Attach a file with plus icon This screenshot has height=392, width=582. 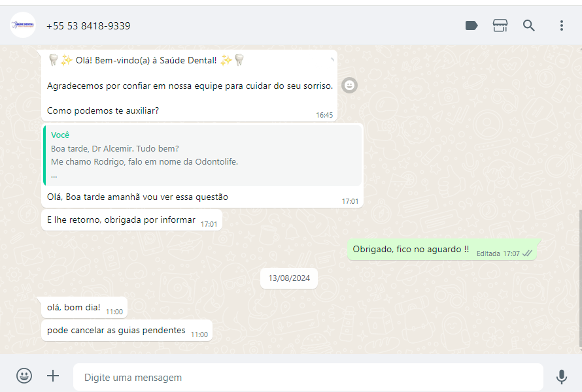coord(53,376)
